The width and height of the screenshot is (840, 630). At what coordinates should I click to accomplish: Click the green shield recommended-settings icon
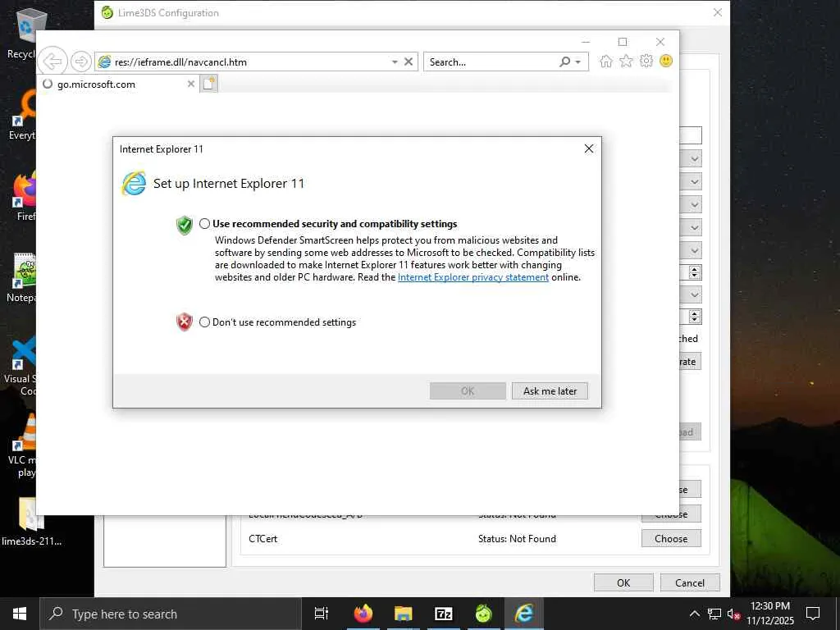pyautogui.click(x=185, y=225)
